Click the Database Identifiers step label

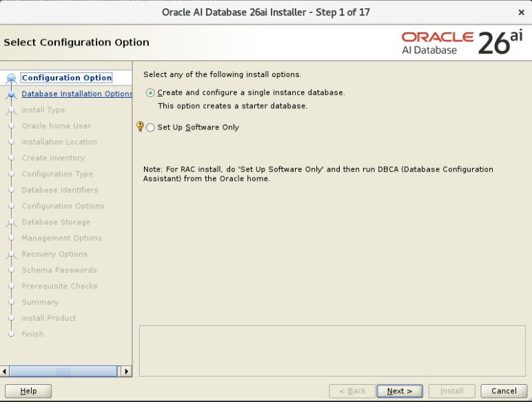pyautogui.click(x=60, y=190)
